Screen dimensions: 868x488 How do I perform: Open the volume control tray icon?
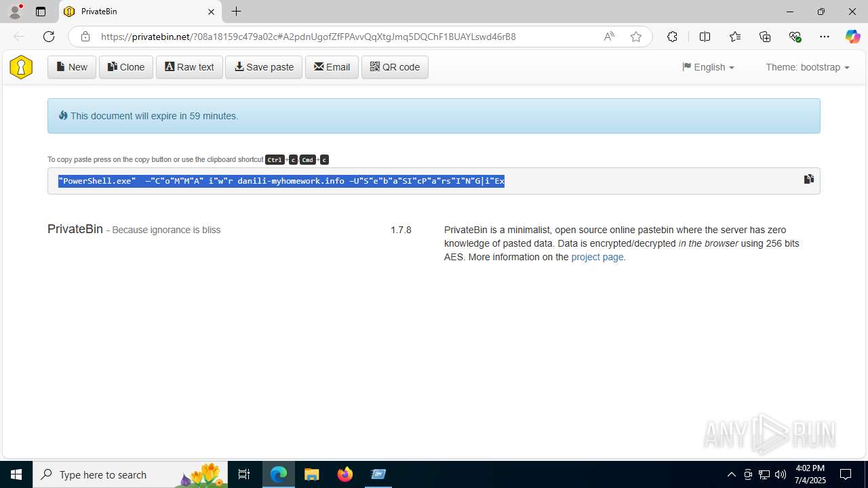pos(781,474)
